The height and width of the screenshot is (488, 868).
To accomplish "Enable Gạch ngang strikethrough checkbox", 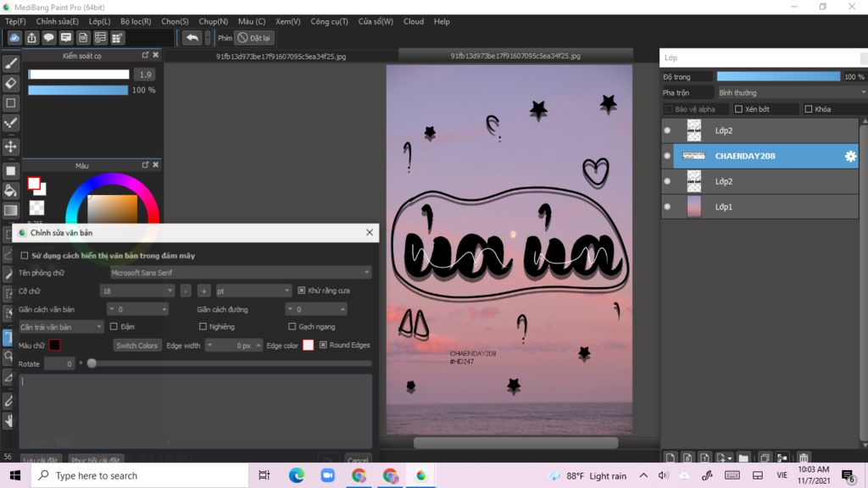I will (292, 326).
